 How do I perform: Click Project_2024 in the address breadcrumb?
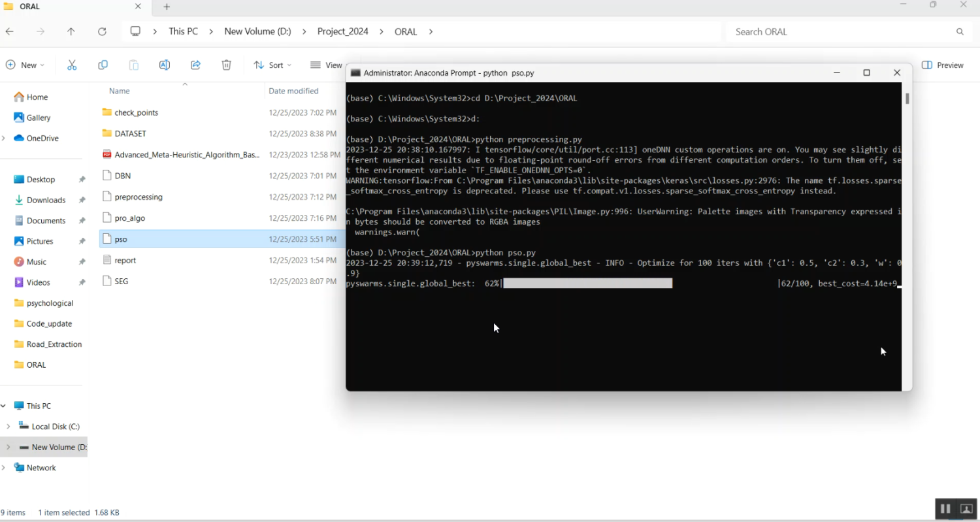[342, 31]
